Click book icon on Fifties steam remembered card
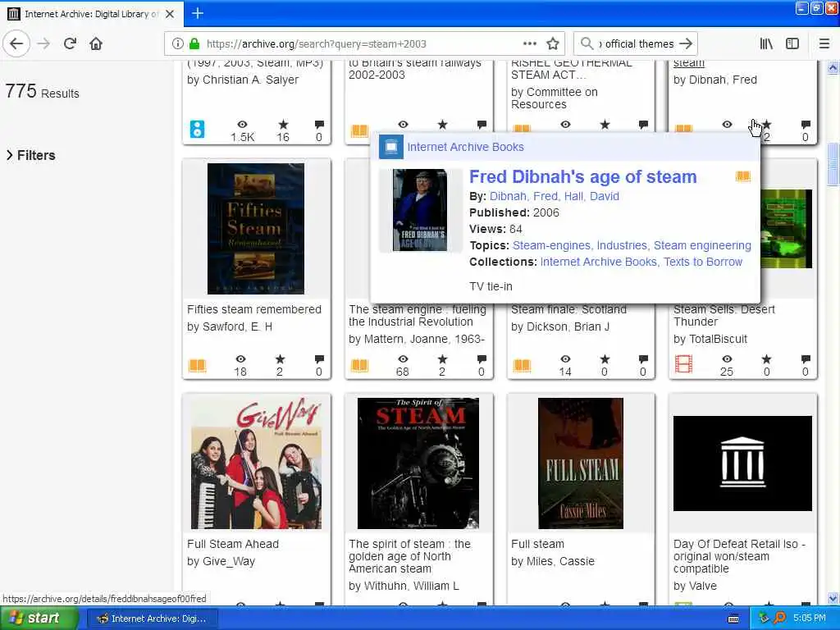This screenshot has height=630, width=840. coord(197,365)
